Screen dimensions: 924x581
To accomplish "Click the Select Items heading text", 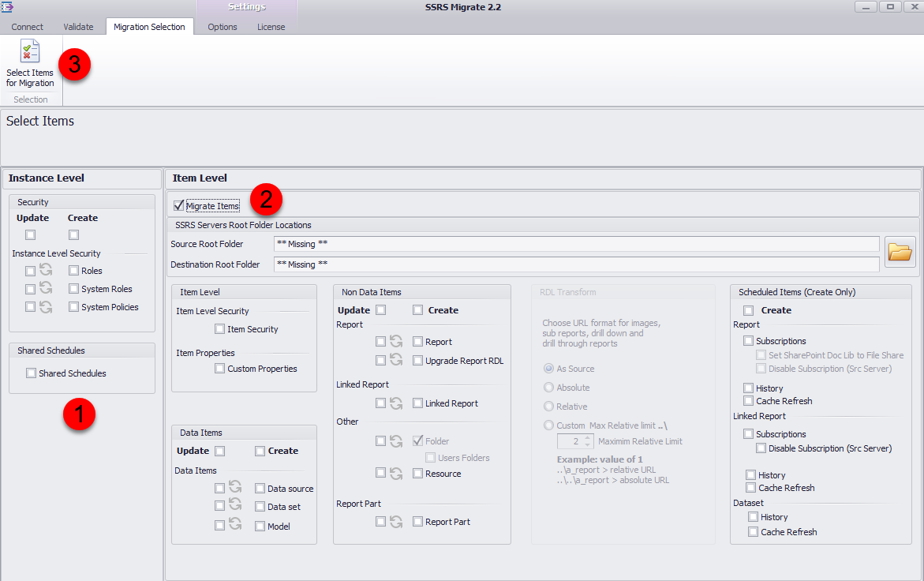I will tap(40, 121).
